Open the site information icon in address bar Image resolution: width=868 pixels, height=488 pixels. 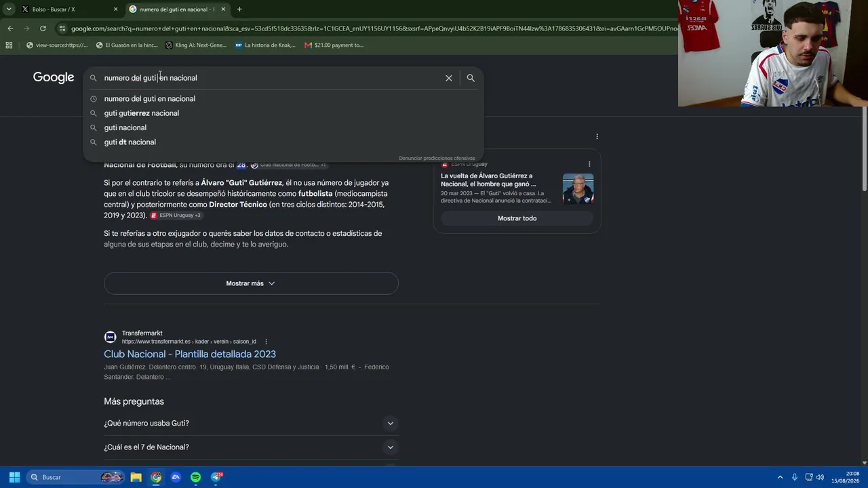pyautogui.click(x=62, y=28)
